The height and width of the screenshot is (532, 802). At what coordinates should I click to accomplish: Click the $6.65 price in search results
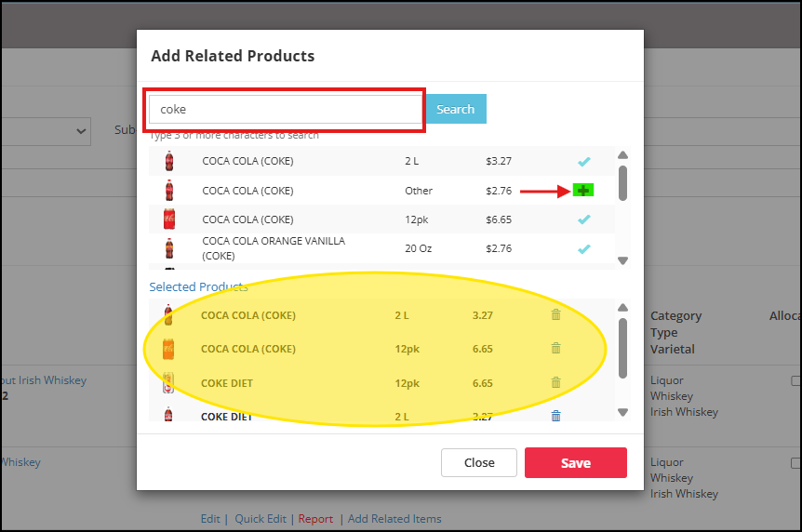(499, 219)
